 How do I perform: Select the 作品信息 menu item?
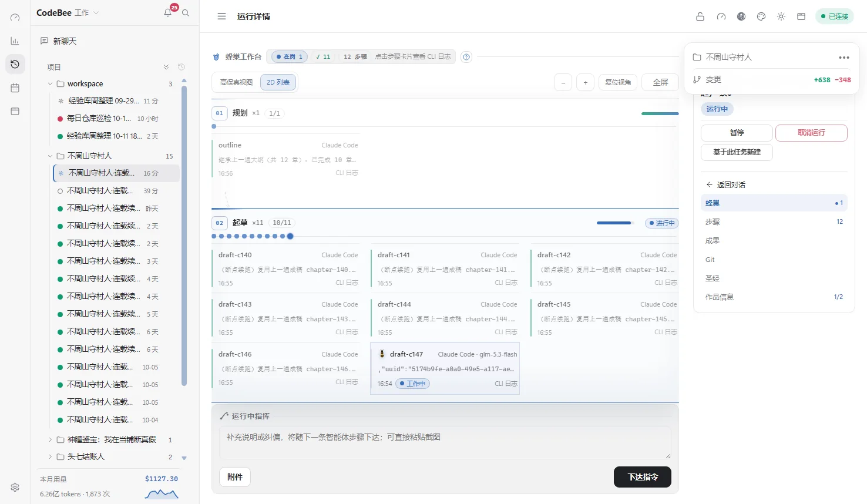pos(774,297)
